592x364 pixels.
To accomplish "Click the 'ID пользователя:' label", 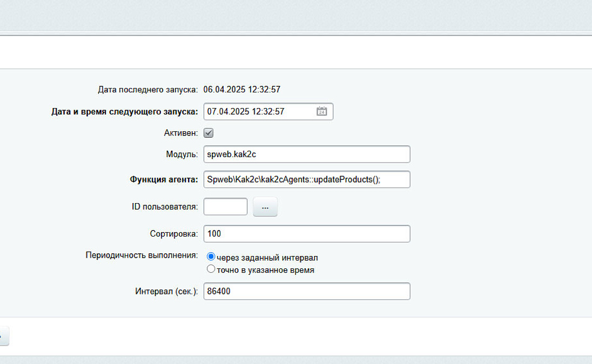I will (165, 207).
